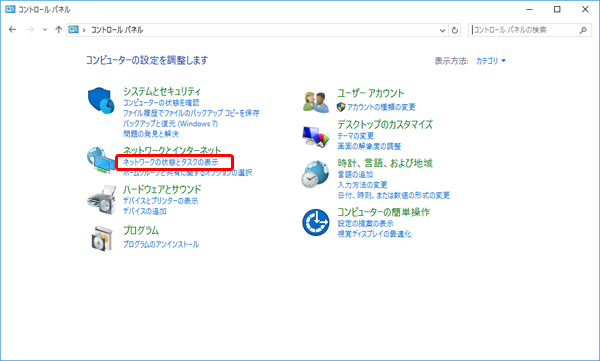Click the Desktop Customization monitor icon
Image resolution: width=600 pixels, height=361 pixels.
[x=316, y=137]
